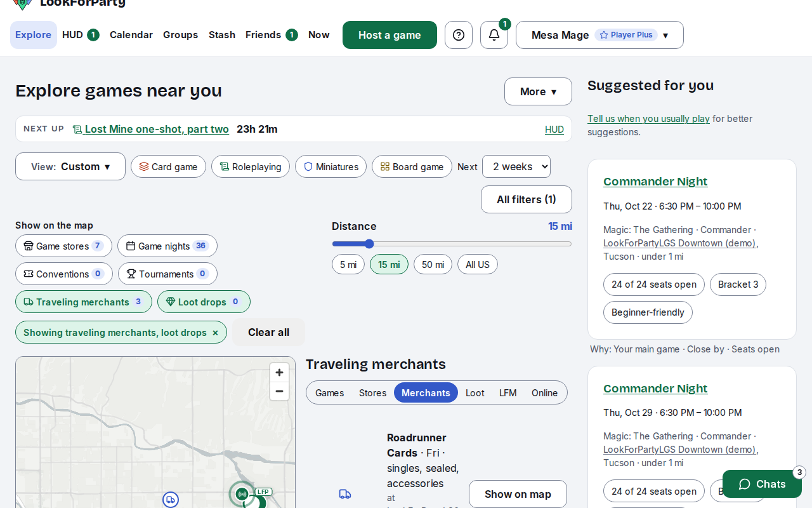
Task: Open the Calendar nav item
Action: pyautogui.click(x=131, y=35)
